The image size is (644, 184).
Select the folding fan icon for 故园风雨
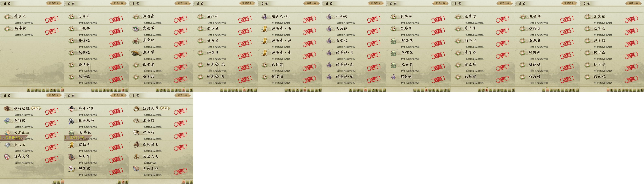pos(72,121)
